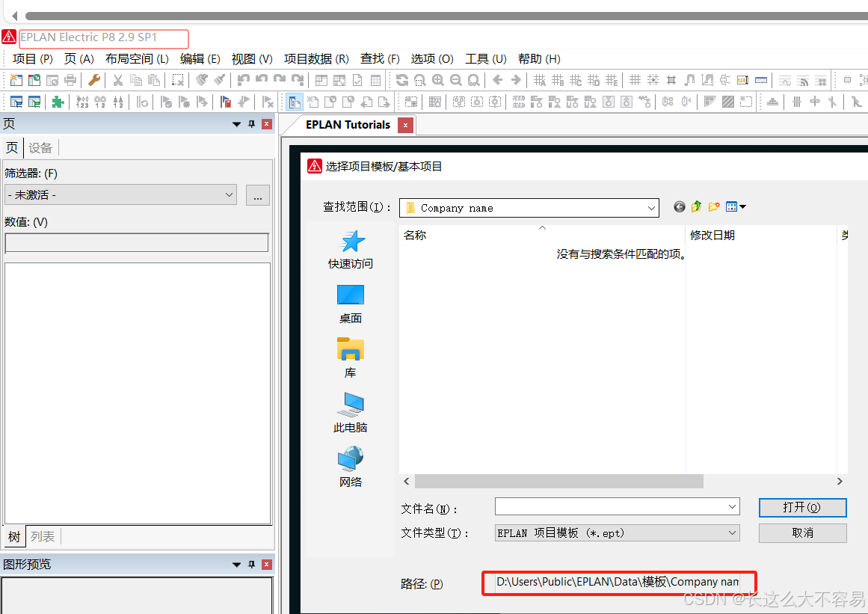
Task: Toggle pin on the 图形预览 panel
Action: tap(252, 564)
